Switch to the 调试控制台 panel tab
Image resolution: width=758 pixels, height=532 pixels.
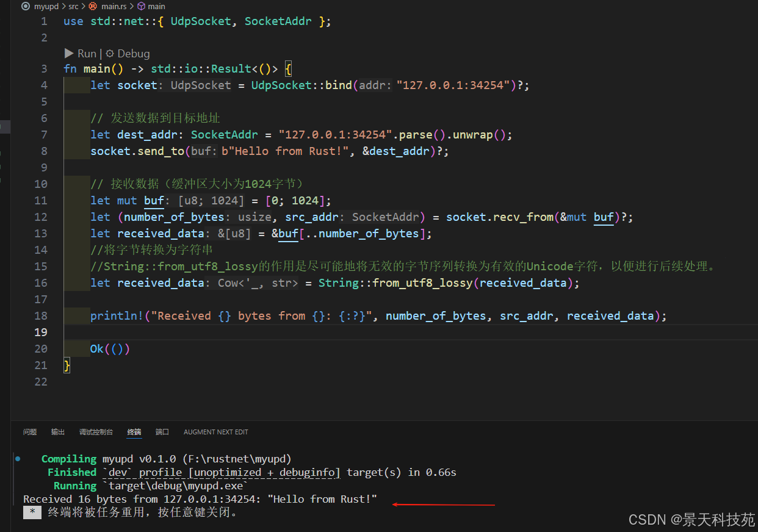(x=96, y=432)
